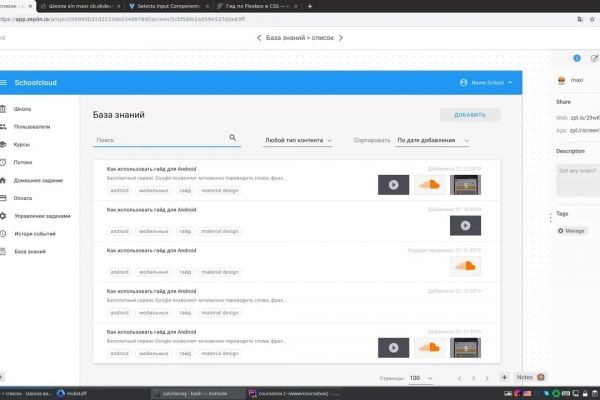Click the Got any notes description field
This screenshot has height=400, width=600.
coord(578,180)
